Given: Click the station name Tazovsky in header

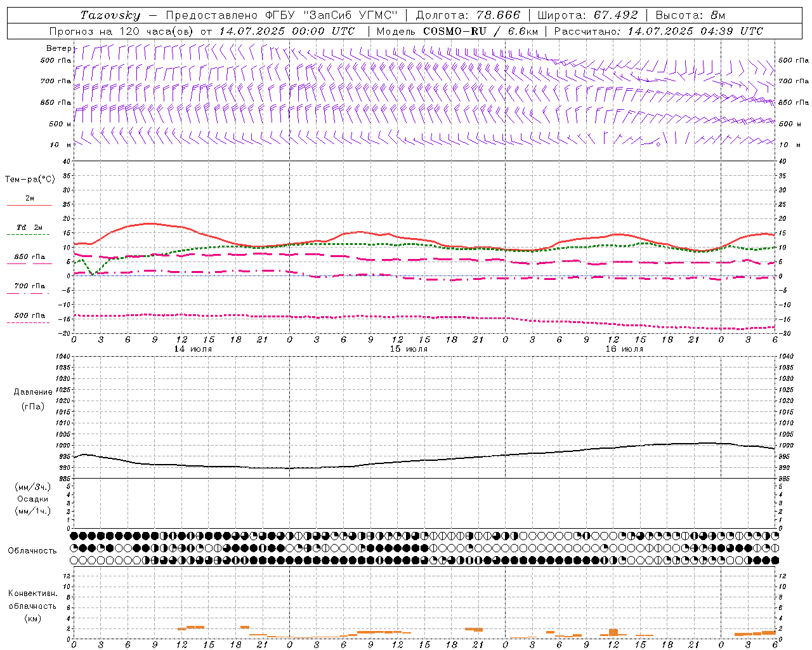Looking at the screenshot, I should click(x=110, y=15).
